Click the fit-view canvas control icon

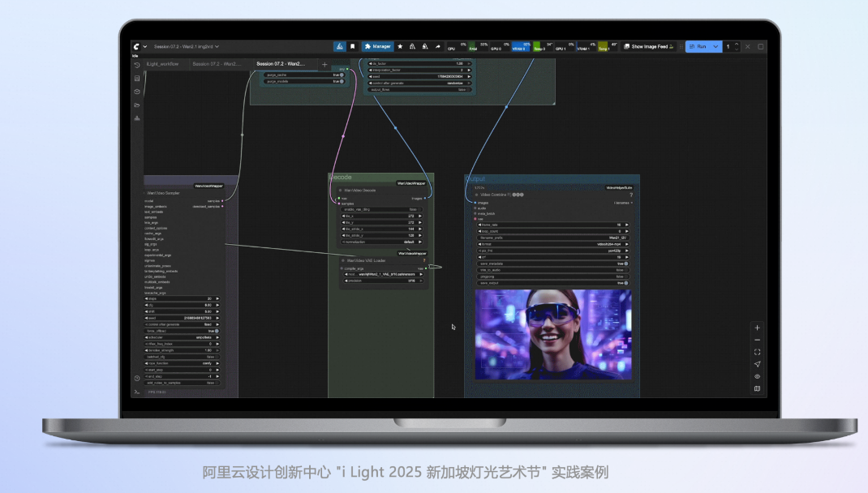coord(758,352)
